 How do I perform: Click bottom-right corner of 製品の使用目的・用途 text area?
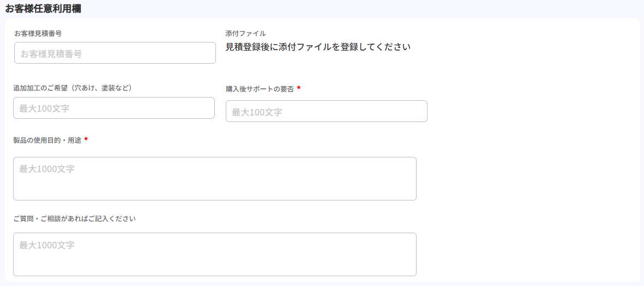tap(413, 197)
